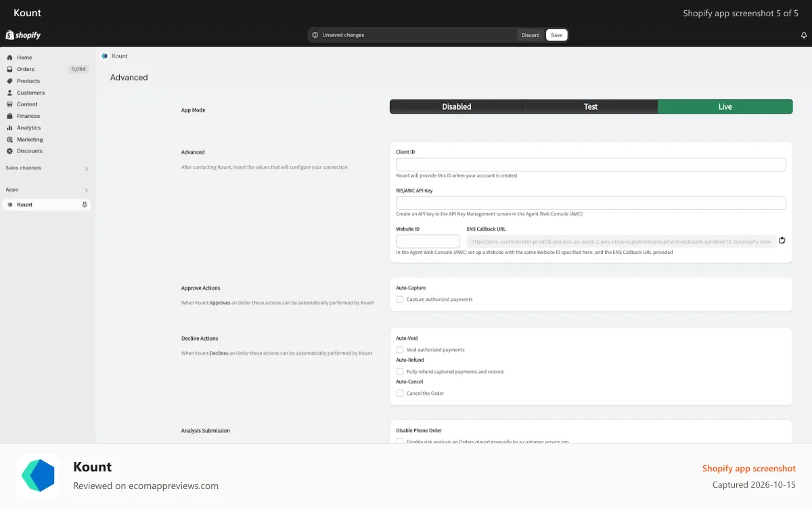Click the Discounts badge icon
Image resolution: width=812 pixels, height=508 pixels.
[9, 151]
